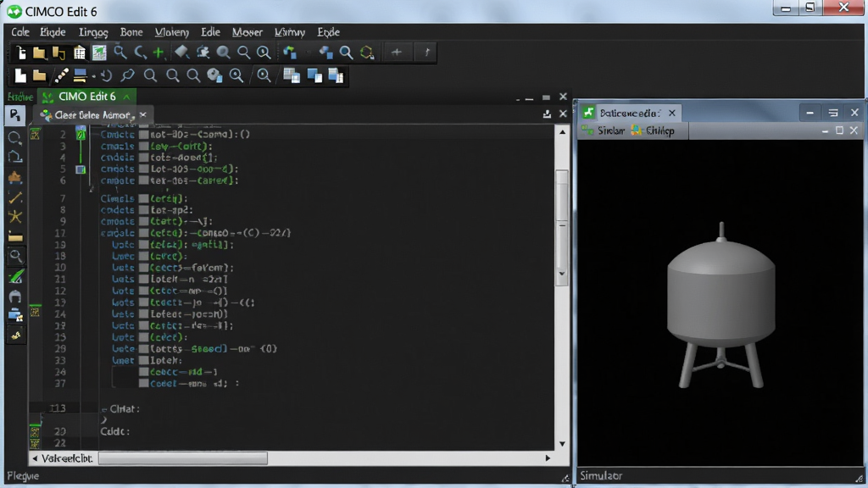Toggle the checkbox on code line 18

pos(143,256)
